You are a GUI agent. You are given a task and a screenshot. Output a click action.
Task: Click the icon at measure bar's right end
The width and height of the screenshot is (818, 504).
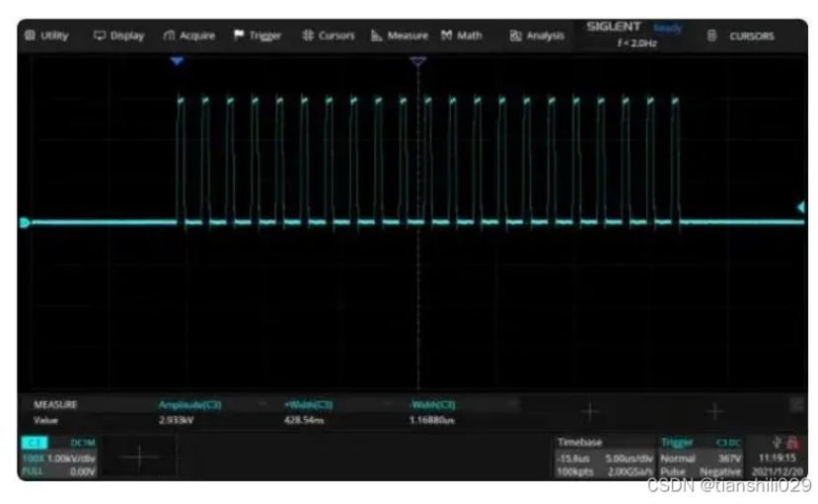point(796,404)
